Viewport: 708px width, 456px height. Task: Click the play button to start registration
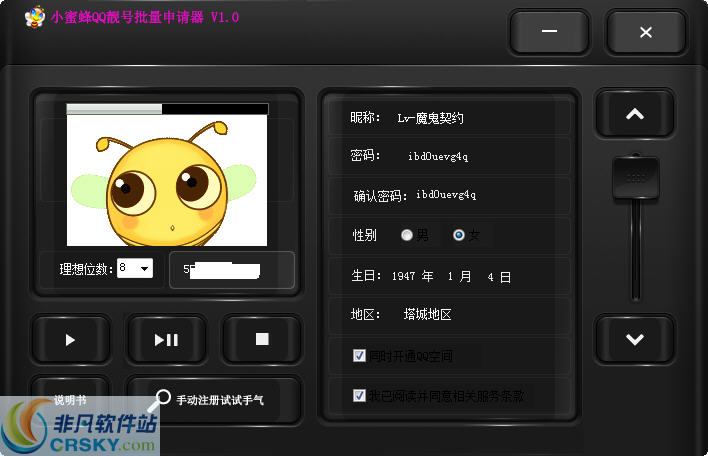(x=70, y=340)
